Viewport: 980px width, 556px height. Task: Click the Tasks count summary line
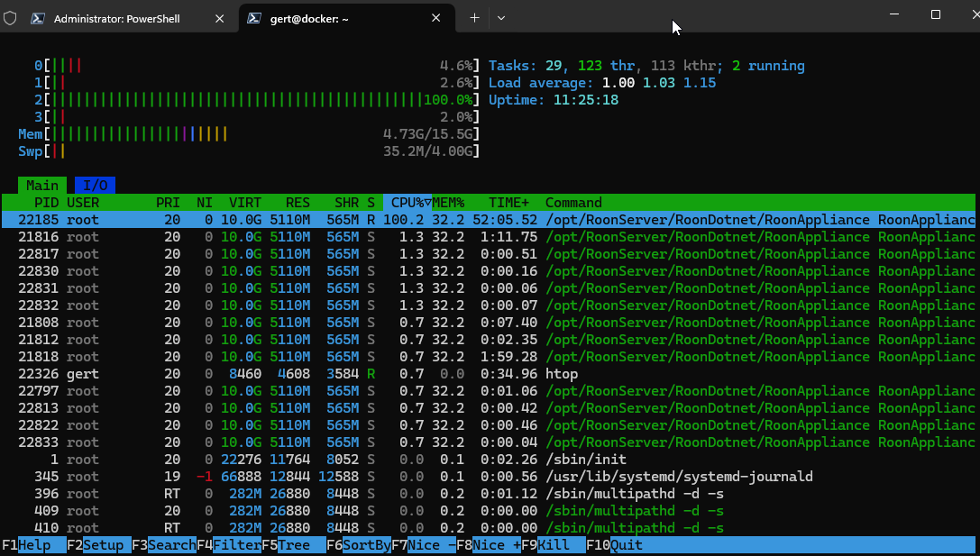646,66
